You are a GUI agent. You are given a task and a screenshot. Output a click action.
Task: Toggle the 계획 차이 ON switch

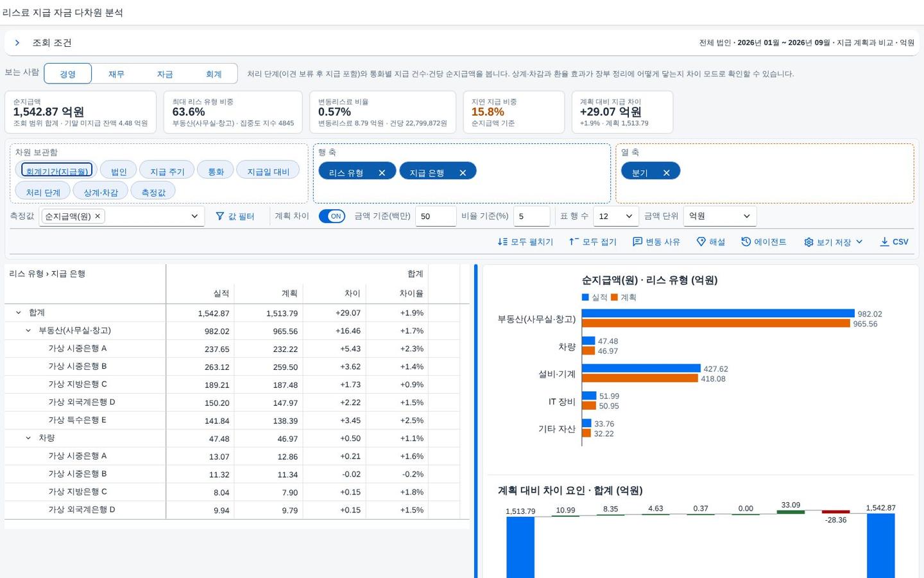pyautogui.click(x=332, y=216)
